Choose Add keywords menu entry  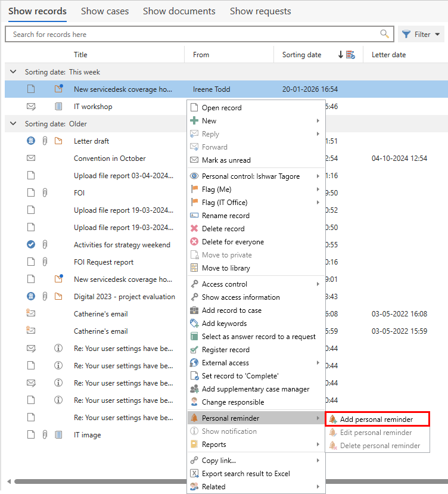tap(256, 324)
